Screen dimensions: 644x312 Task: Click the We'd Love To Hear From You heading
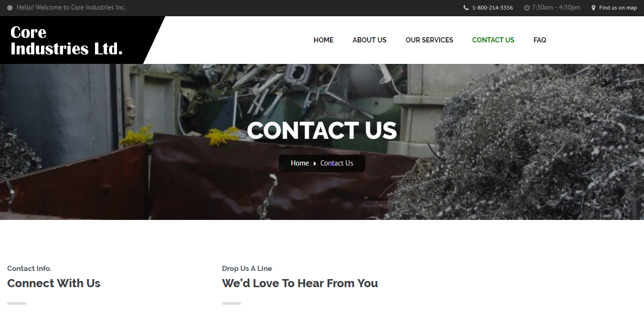coord(300,283)
